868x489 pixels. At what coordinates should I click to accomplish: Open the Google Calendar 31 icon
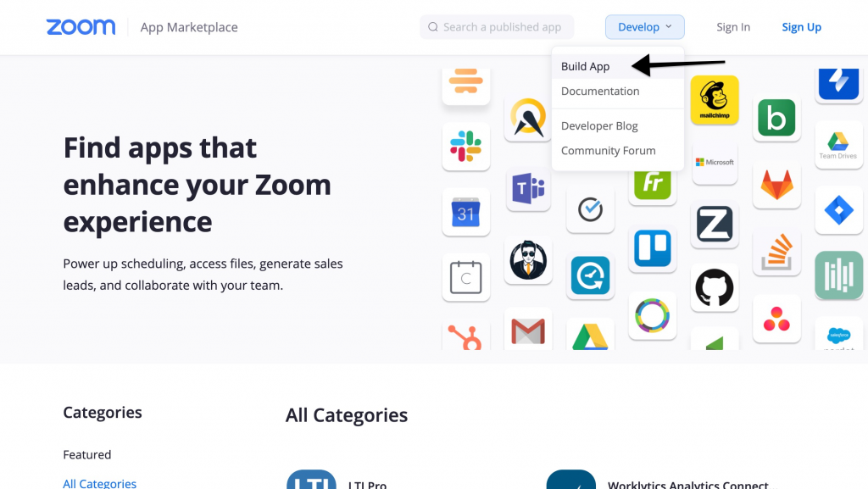[x=466, y=212]
